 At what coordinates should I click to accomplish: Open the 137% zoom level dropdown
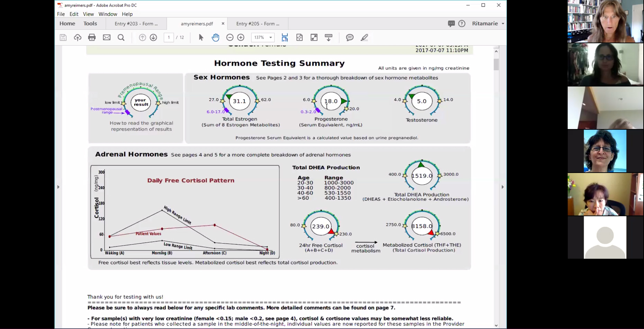click(x=270, y=37)
